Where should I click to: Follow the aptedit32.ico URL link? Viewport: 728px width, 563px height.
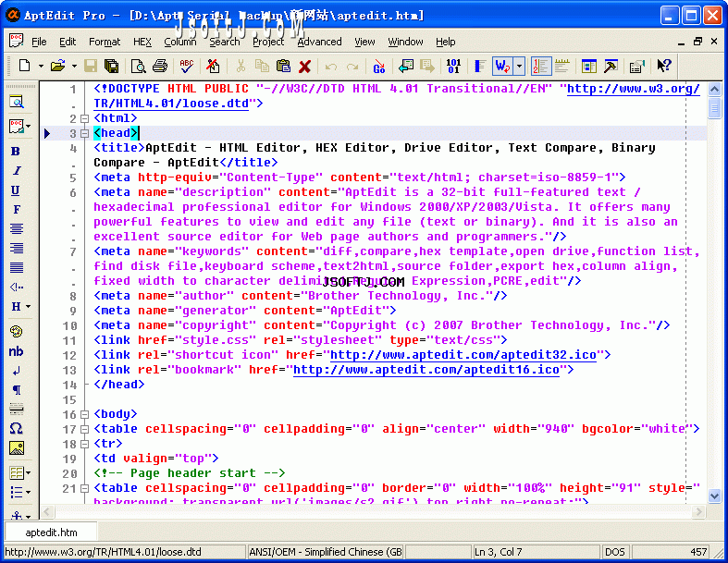pos(463,355)
